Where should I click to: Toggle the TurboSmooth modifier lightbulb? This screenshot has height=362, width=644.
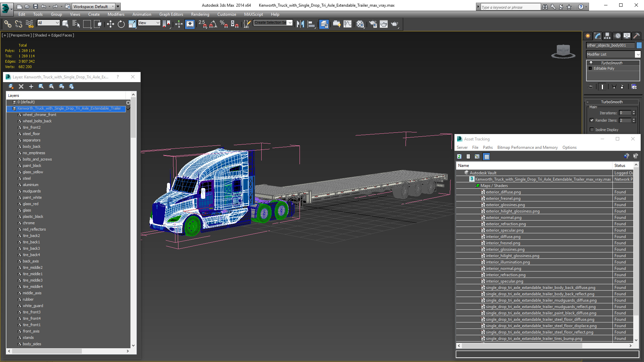591,63
